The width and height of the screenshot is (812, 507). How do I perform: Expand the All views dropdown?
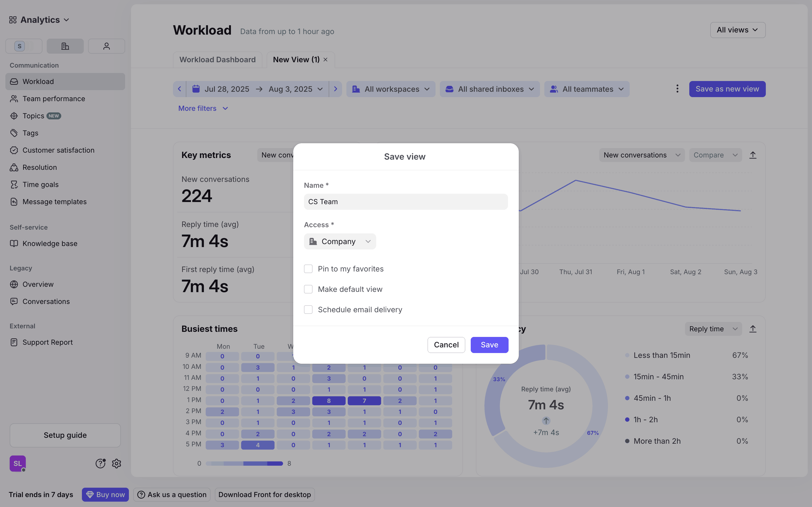[x=738, y=30]
